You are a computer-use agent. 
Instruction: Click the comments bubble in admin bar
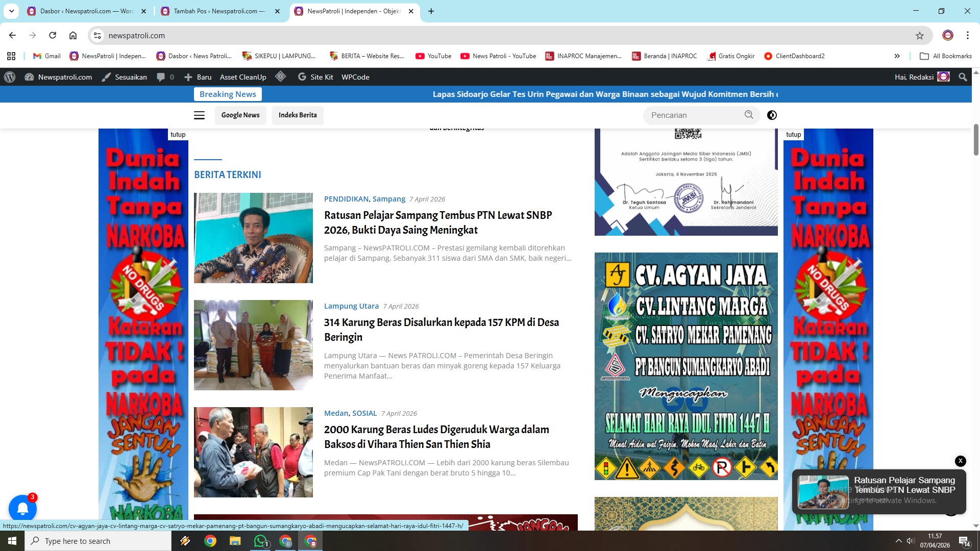click(161, 77)
